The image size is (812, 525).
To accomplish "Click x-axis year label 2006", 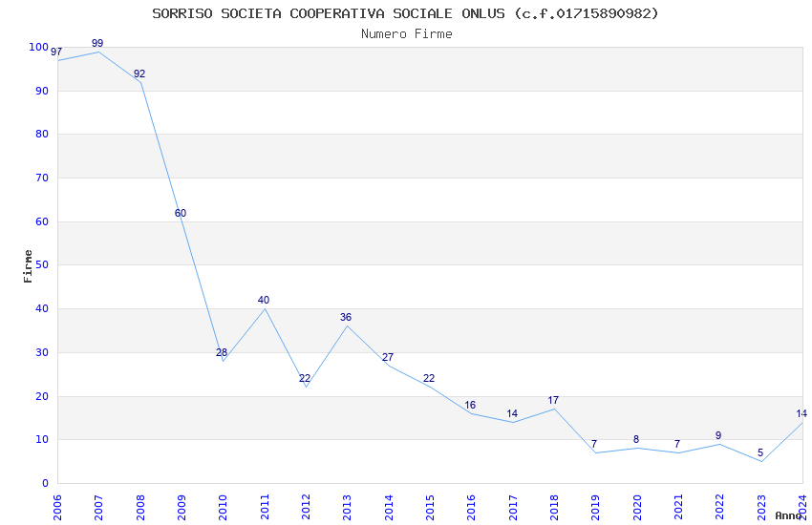I will point(57,507).
